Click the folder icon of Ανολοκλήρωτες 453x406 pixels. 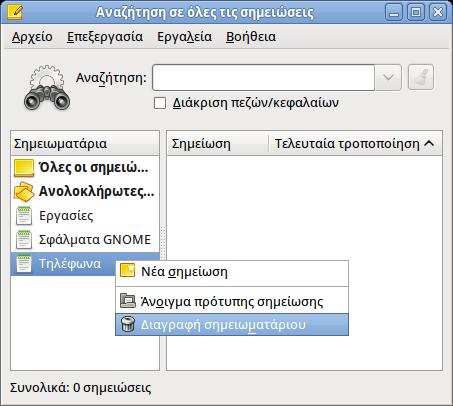coord(24,192)
